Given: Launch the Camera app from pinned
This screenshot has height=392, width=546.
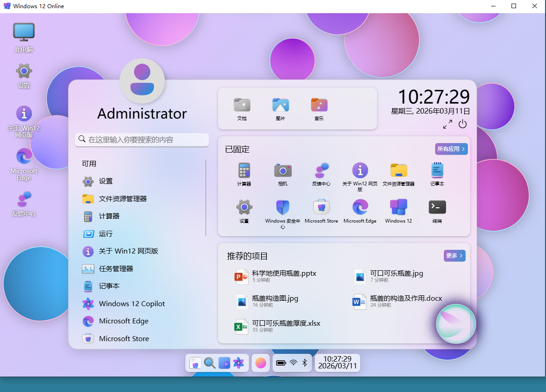Looking at the screenshot, I should (283, 171).
